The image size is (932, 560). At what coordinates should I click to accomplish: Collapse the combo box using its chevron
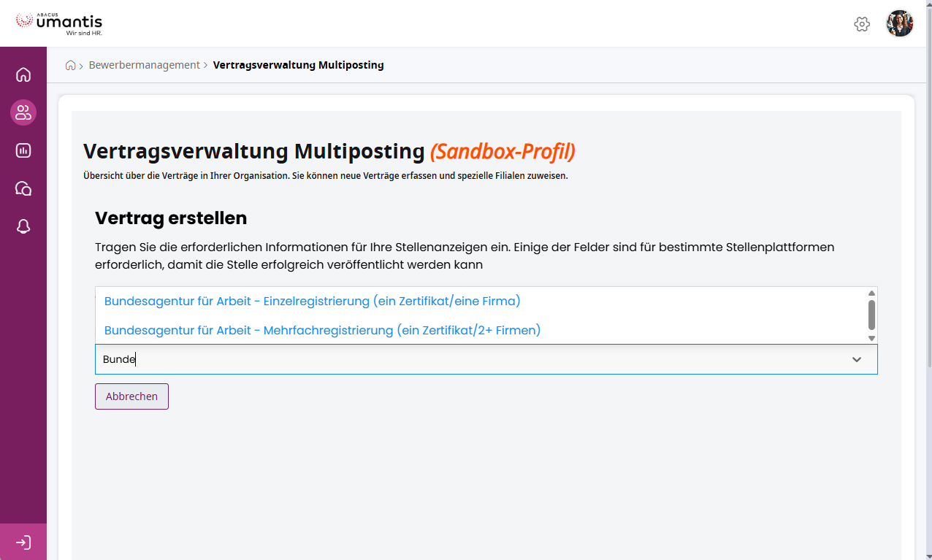tap(857, 359)
